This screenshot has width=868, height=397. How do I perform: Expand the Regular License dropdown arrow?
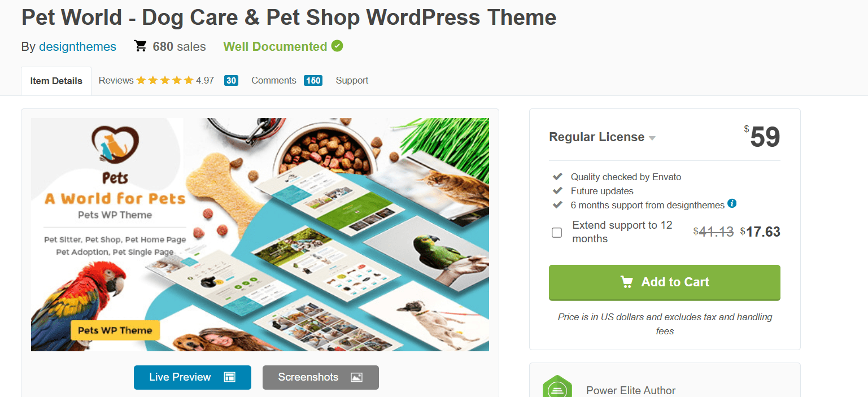click(652, 138)
